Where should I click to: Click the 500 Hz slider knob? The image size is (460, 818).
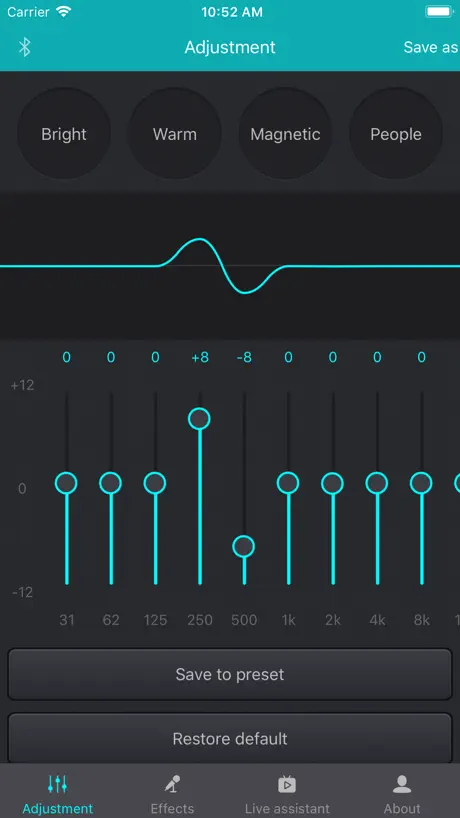pos(244,546)
